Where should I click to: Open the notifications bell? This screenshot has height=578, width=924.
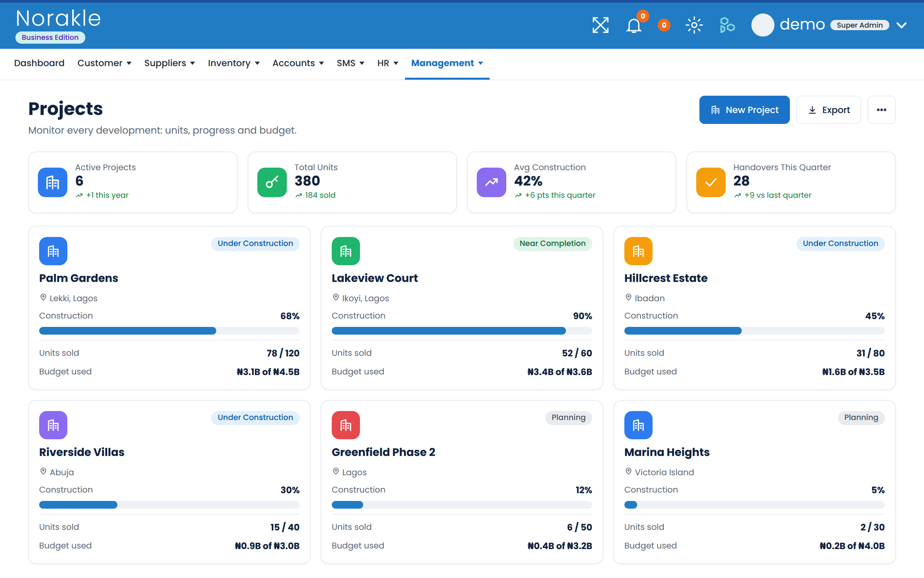point(634,25)
